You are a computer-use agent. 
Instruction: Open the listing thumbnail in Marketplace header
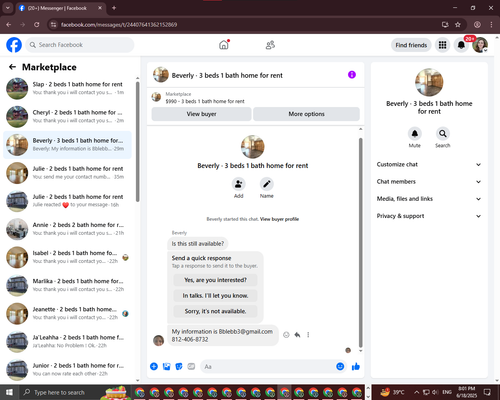coord(156,97)
